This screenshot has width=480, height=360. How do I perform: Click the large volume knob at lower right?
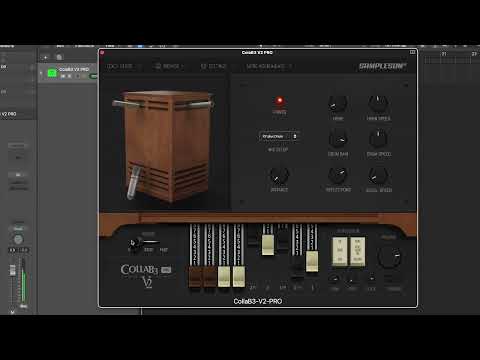coord(389,257)
